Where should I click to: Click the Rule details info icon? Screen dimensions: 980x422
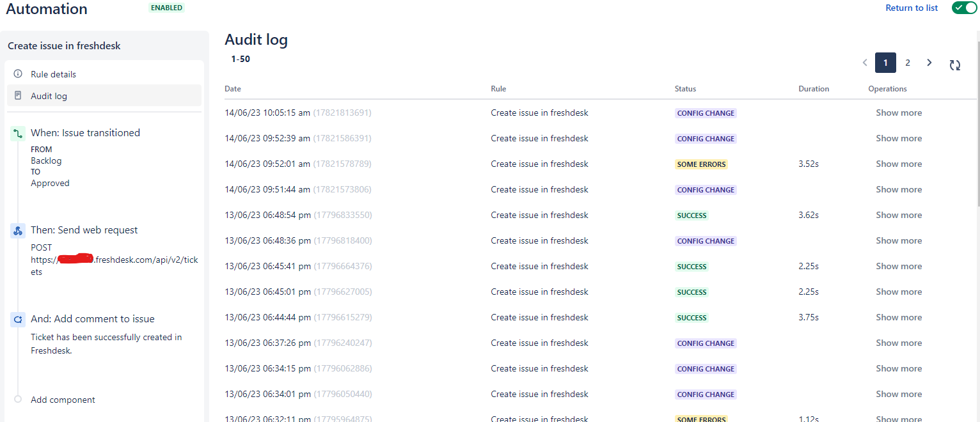18,74
